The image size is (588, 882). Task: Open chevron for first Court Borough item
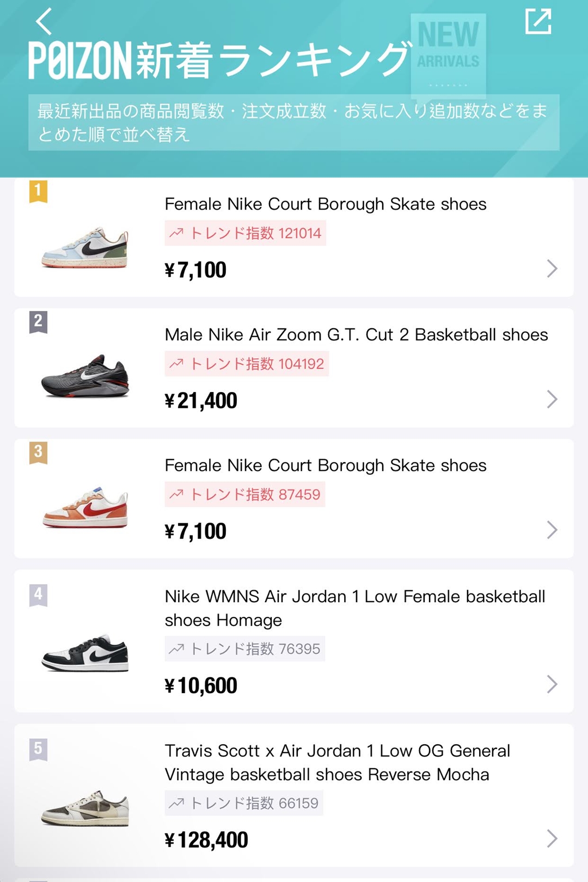pos(552,268)
